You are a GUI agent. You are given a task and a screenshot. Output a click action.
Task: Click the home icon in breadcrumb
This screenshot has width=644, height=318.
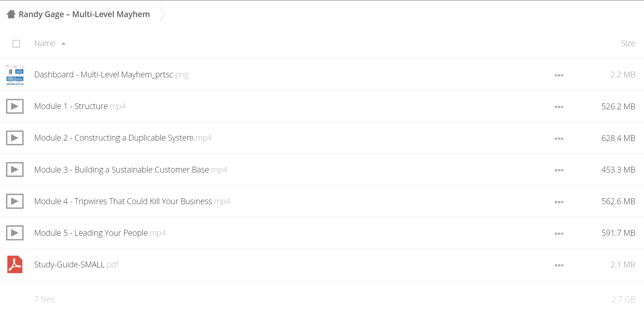point(11,14)
